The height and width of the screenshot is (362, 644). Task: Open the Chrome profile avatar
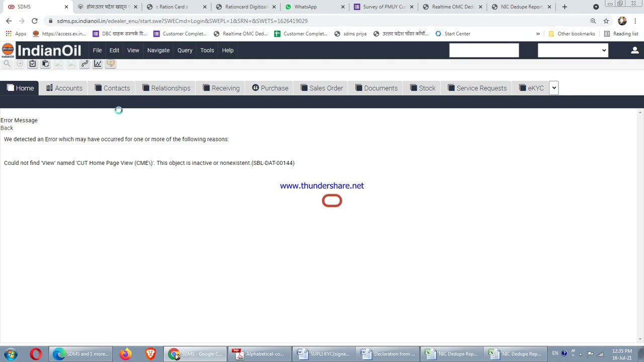point(622,21)
